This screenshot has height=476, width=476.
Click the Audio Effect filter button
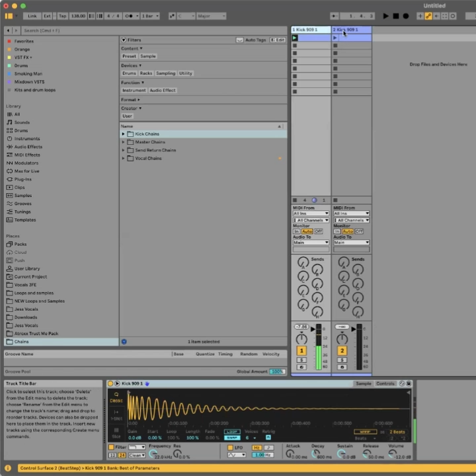click(163, 91)
